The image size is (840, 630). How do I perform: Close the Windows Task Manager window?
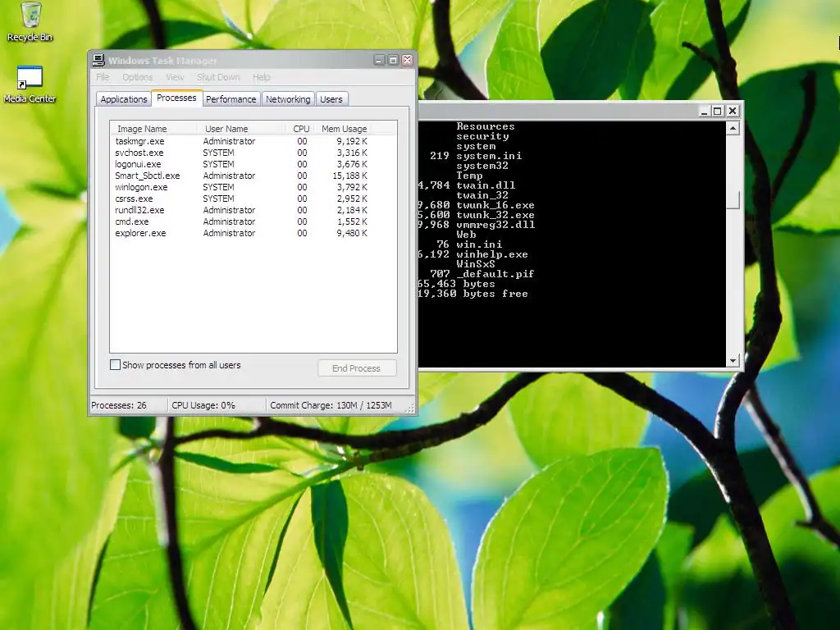407,60
